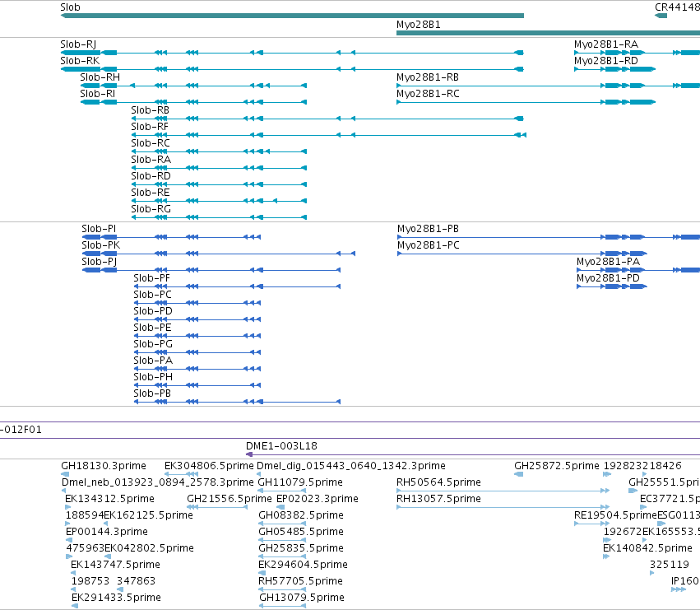Image resolution: width=700 pixels, height=610 pixels.
Task: Click protein label Myo28B1-PB
Action: click(428, 229)
